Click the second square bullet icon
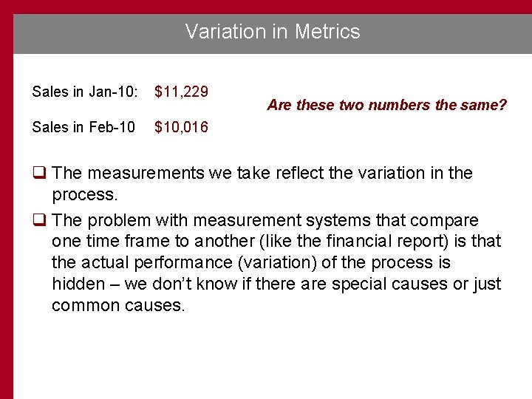The width and height of the screenshot is (532, 399). click(39, 220)
